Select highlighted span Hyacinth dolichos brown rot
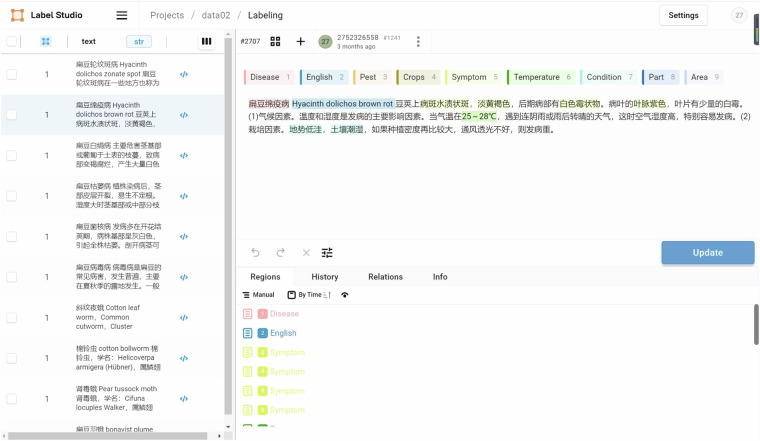The image size is (760, 441). tap(343, 104)
